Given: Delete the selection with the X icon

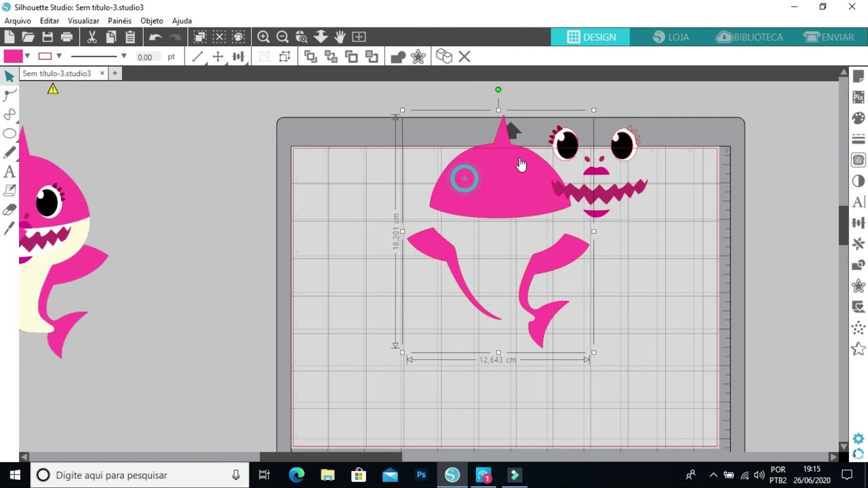Looking at the screenshot, I should [465, 57].
